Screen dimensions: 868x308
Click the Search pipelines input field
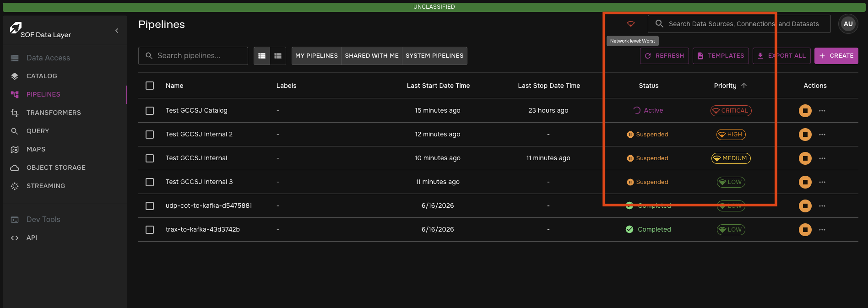click(x=193, y=55)
